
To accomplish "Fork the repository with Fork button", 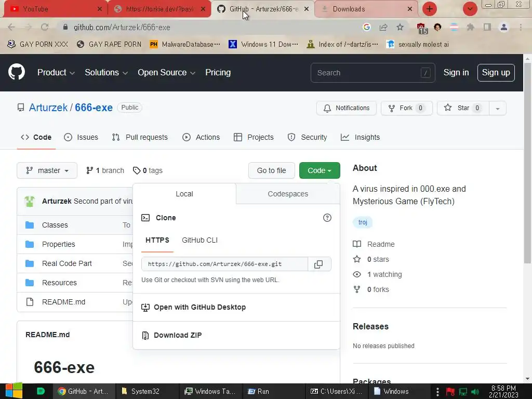I will click(407, 108).
